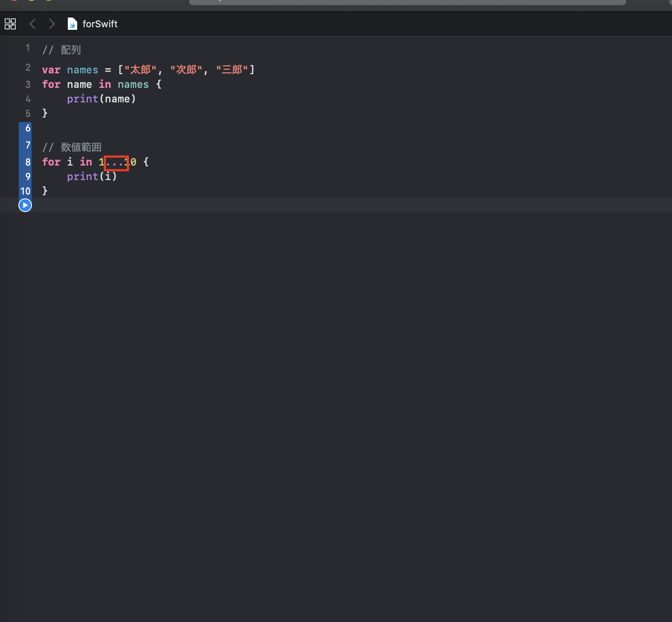This screenshot has height=622, width=672.
Task: Go forward with the right chevron
Action: [52, 24]
